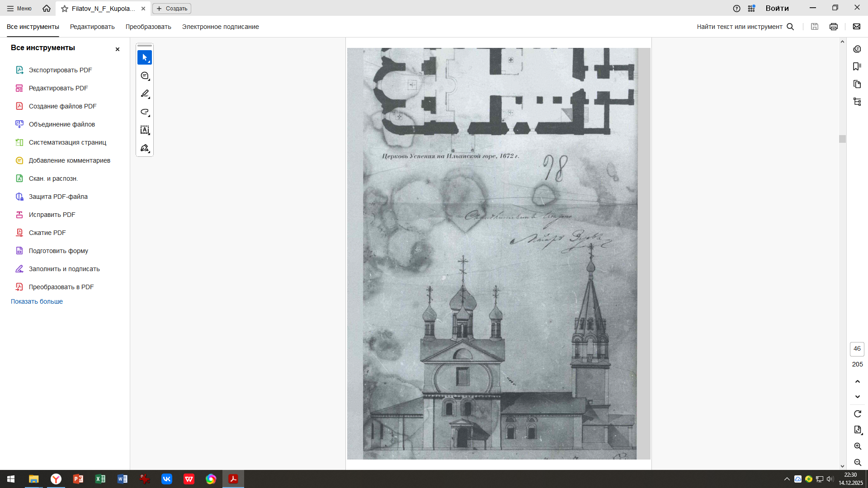
Task: Expand the Меню hamburger menu
Action: [19, 9]
